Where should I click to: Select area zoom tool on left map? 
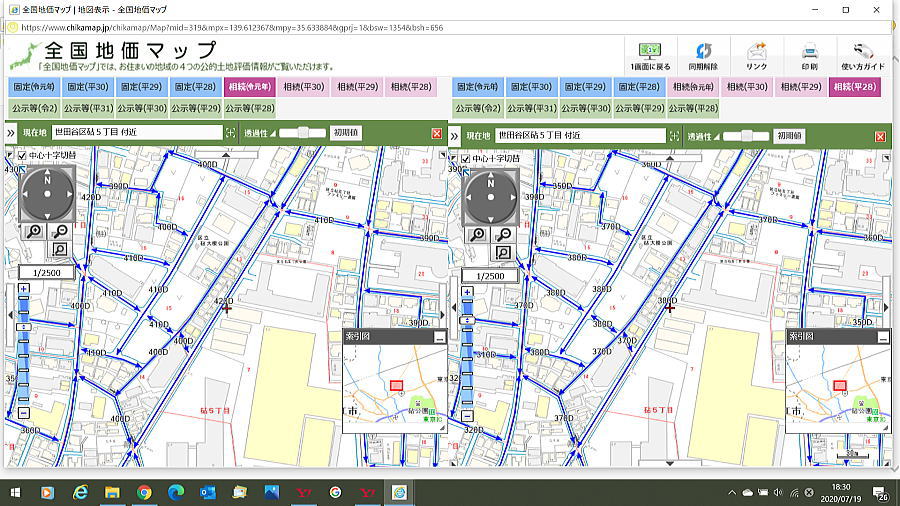[60, 250]
